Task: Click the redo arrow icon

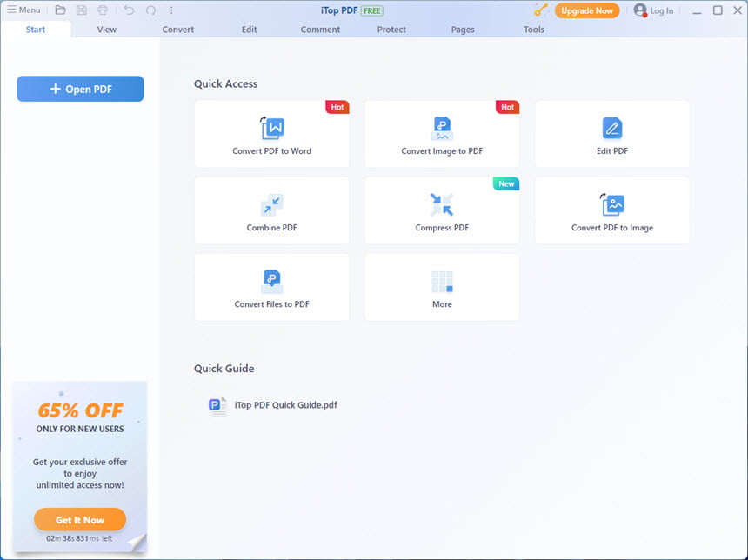Action: 150,10
